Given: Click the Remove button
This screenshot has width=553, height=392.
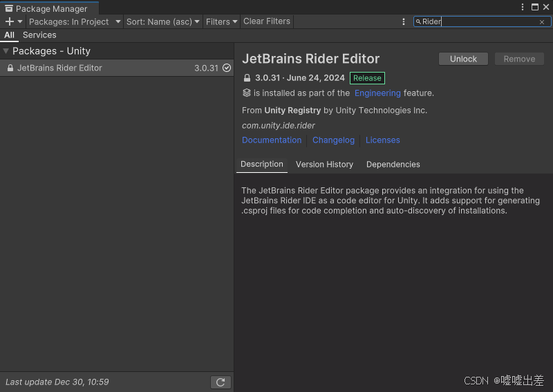Looking at the screenshot, I should point(519,59).
